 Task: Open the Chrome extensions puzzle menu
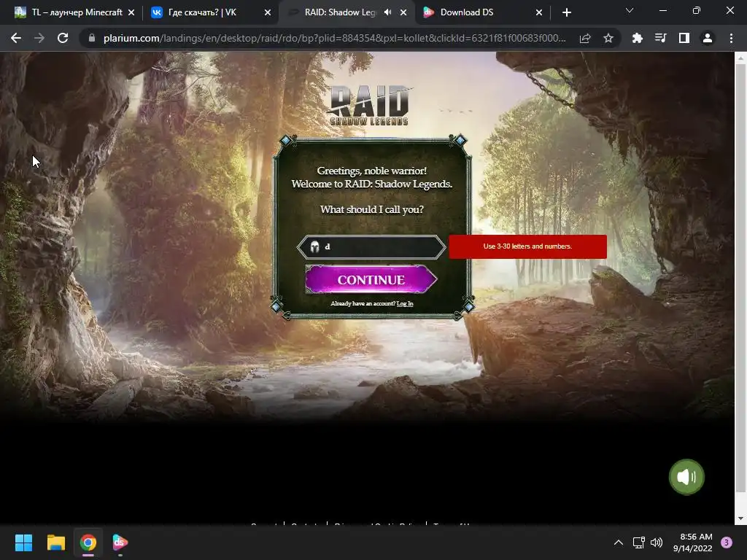click(637, 38)
